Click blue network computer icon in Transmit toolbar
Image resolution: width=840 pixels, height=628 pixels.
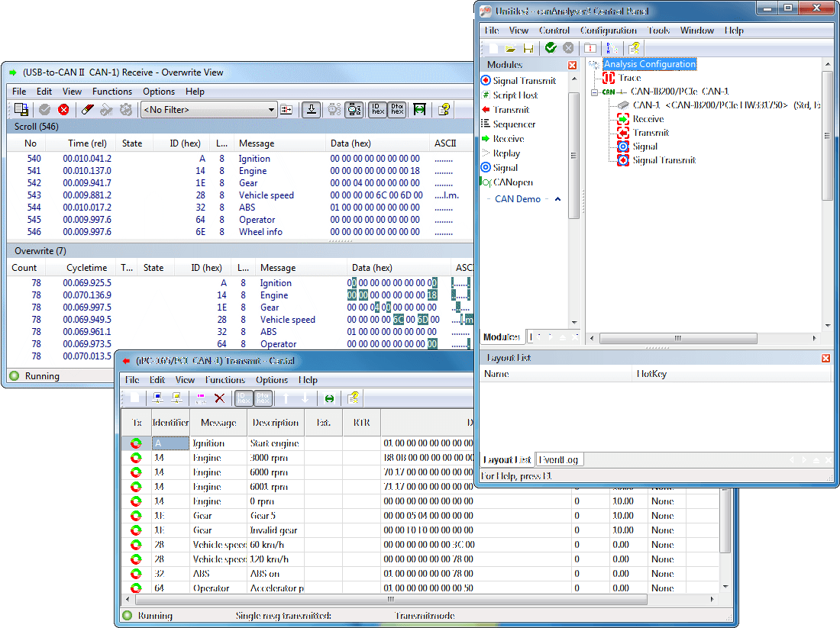(157, 398)
